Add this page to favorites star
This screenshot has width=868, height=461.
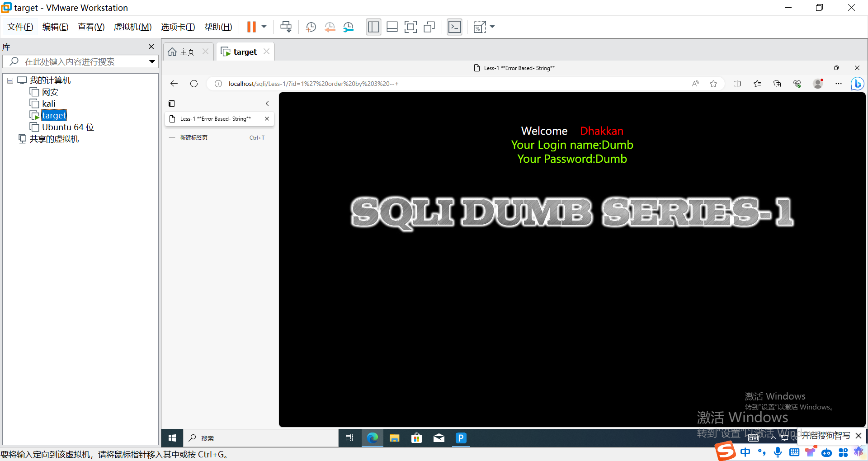713,84
